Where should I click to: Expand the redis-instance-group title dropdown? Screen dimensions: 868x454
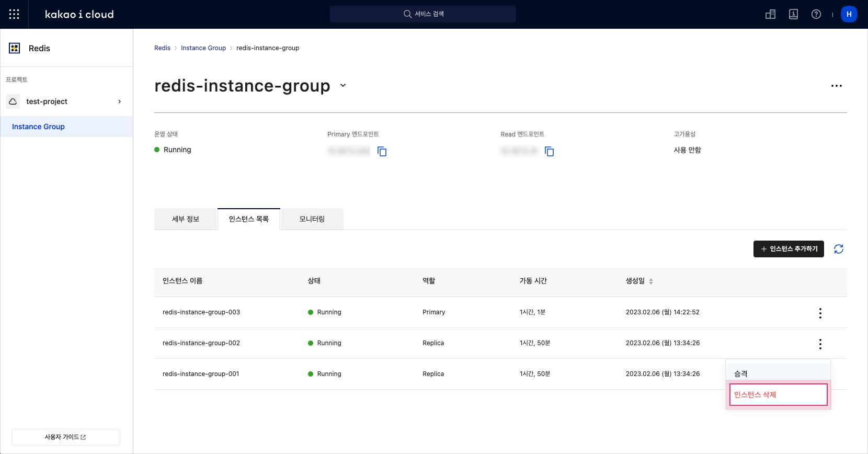(x=343, y=85)
